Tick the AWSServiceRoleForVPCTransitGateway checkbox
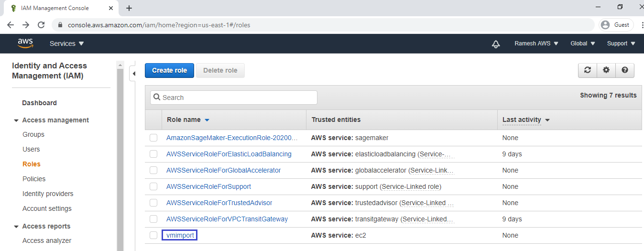This screenshot has width=644, height=251. 153,219
